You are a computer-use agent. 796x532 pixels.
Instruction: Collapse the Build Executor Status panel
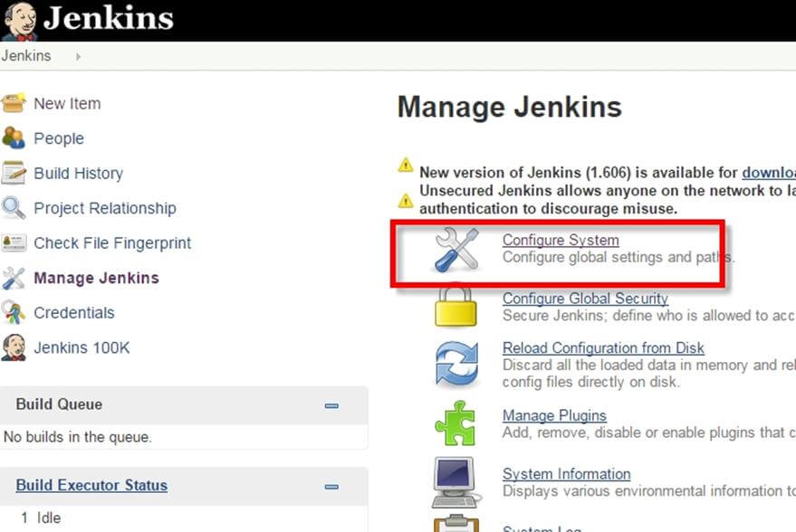[x=331, y=486]
